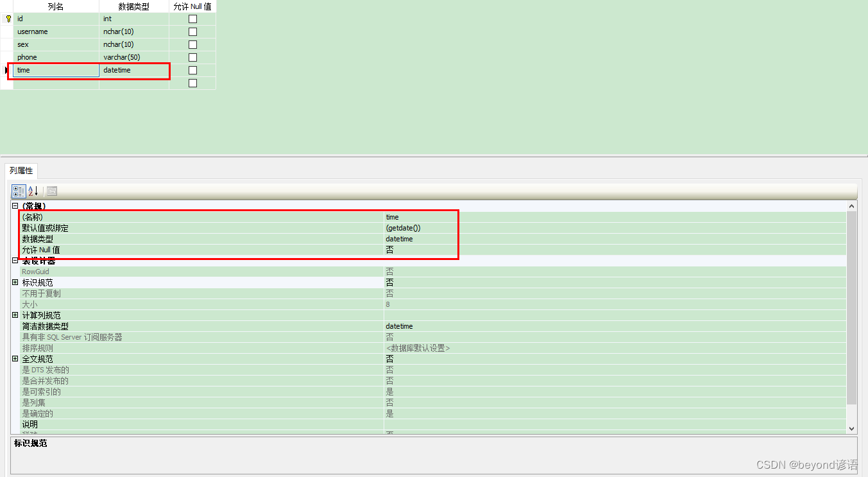Switch property grid to categorized view
The height and width of the screenshot is (477, 868).
click(19, 191)
